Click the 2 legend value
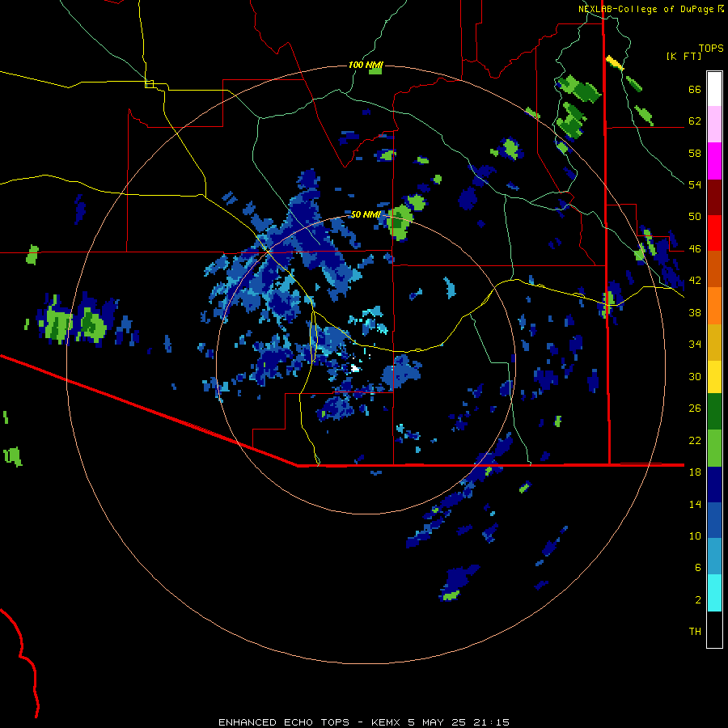Viewport: 728px width, 728px height. click(x=698, y=599)
